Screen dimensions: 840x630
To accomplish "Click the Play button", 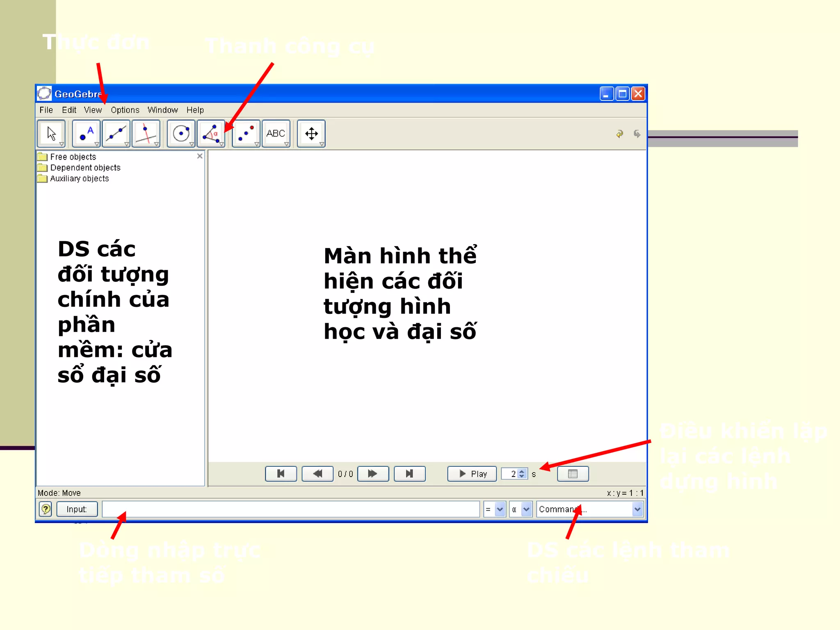I will (472, 474).
